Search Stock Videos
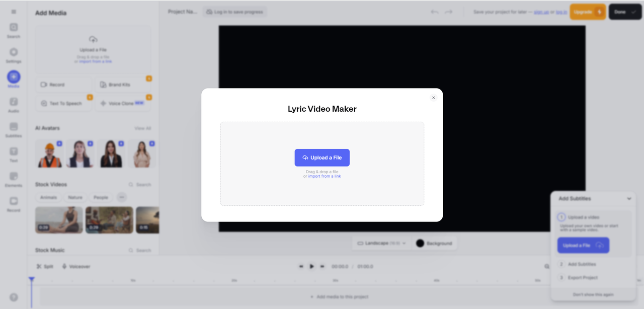Screen dimensions: 644x309 click(x=140, y=185)
